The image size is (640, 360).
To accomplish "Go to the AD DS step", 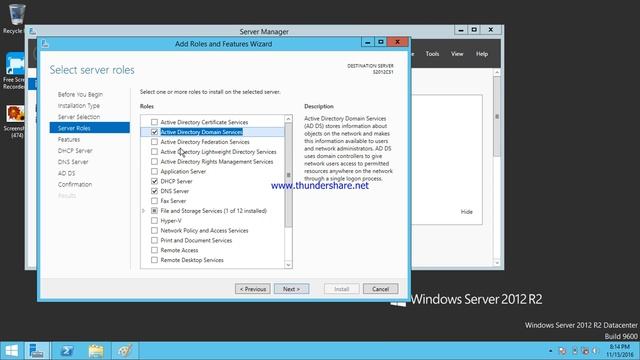I will (x=67, y=173).
